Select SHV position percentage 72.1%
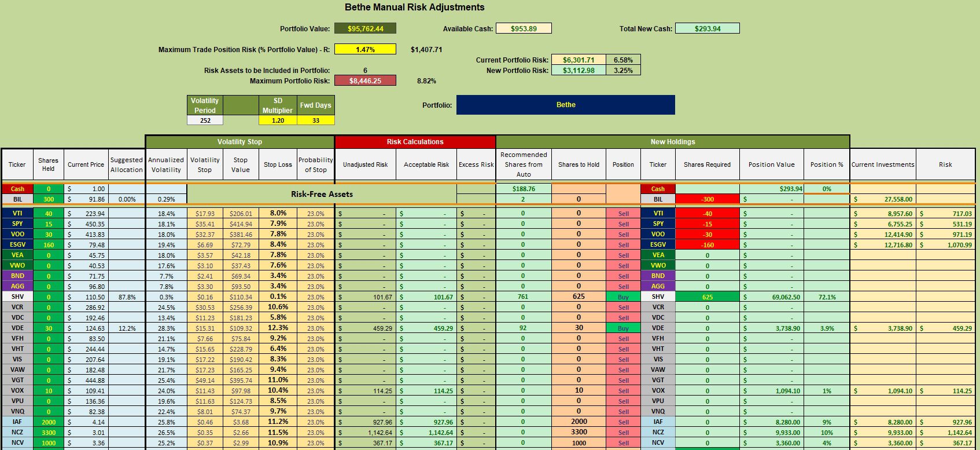 click(x=827, y=297)
